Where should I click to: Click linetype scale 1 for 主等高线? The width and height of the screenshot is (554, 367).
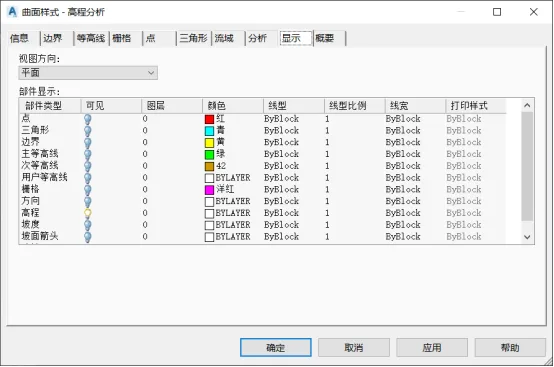(x=327, y=154)
